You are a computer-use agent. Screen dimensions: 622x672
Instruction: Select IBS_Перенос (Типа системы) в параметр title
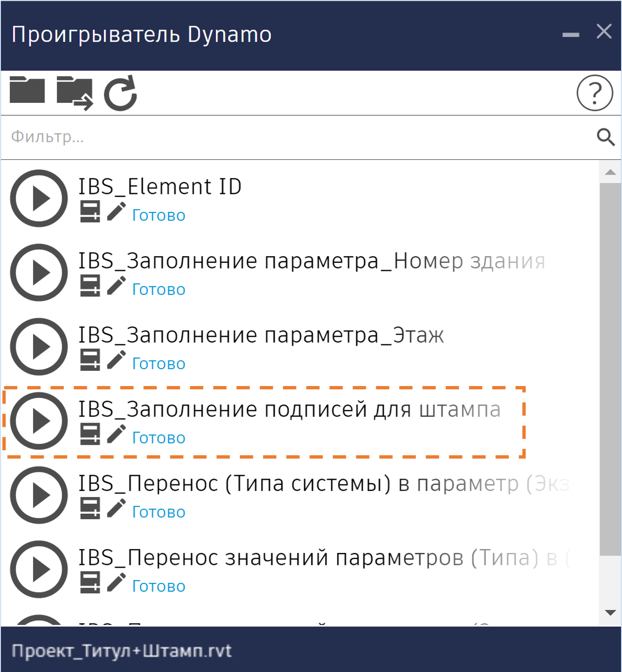point(324,484)
